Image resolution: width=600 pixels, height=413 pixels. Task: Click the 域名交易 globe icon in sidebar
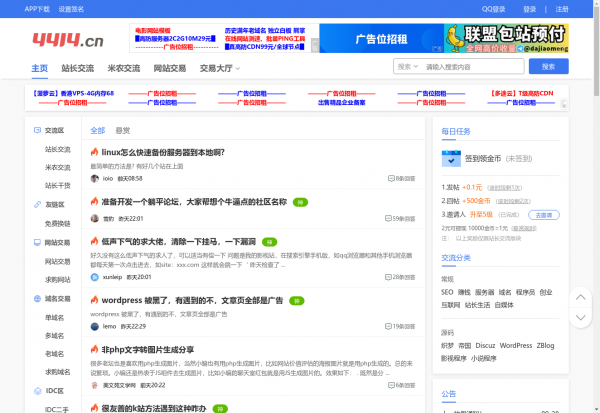click(x=37, y=298)
